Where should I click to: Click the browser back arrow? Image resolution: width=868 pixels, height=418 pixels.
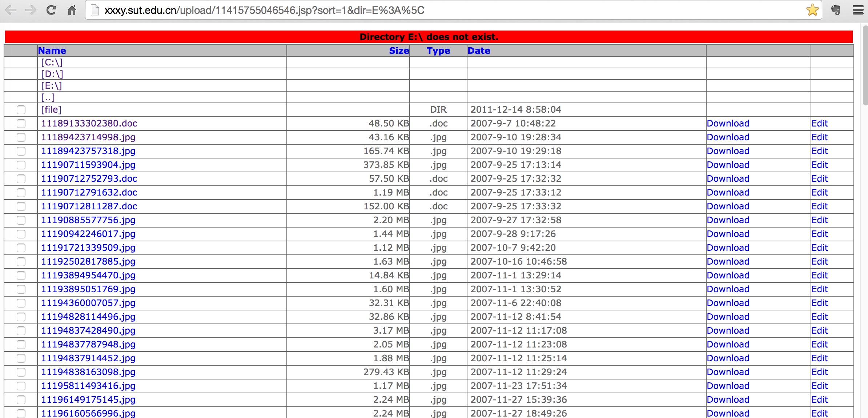click(x=11, y=10)
